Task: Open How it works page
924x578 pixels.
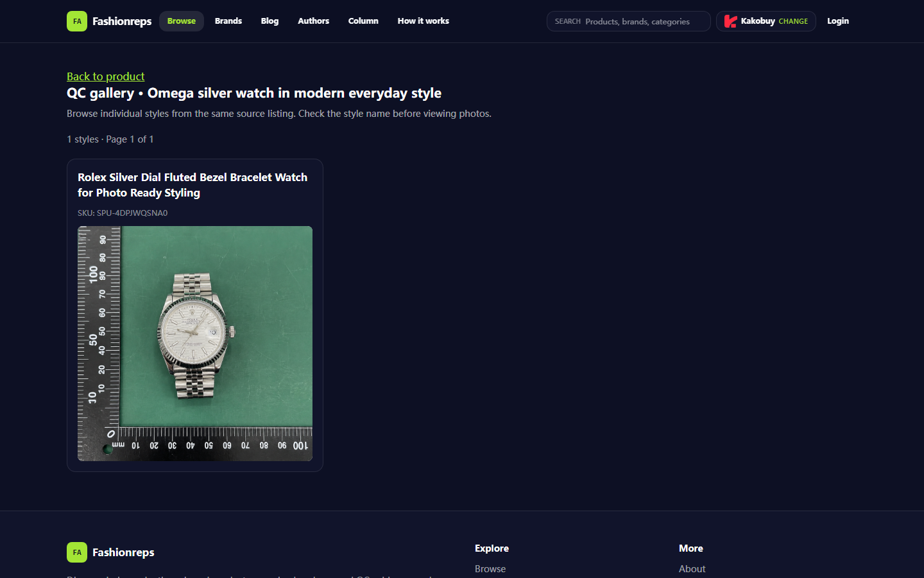Action: pos(424,21)
